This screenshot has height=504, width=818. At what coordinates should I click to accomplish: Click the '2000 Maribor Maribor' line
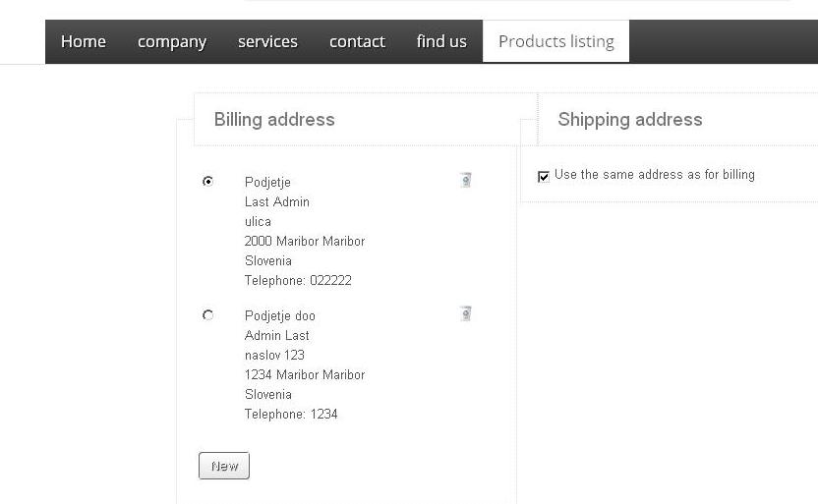click(x=305, y=242)
